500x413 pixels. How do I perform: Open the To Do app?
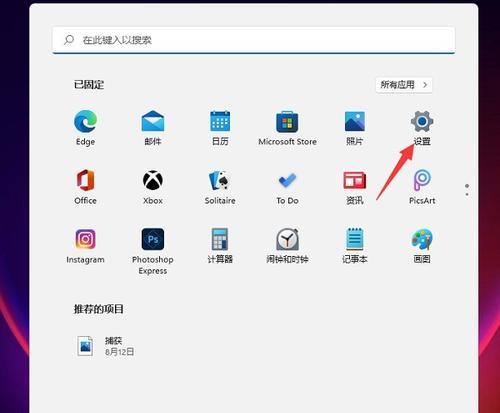click(x=287, y=187)
